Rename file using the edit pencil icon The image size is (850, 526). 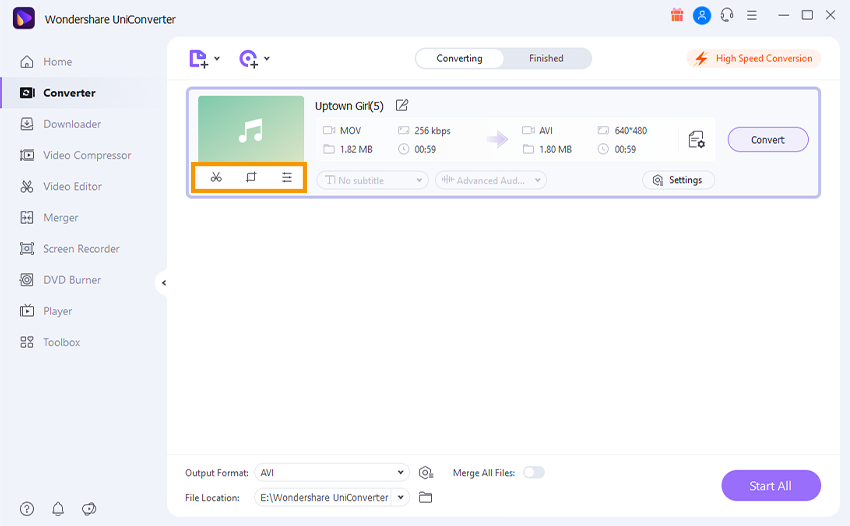point(402,105)
